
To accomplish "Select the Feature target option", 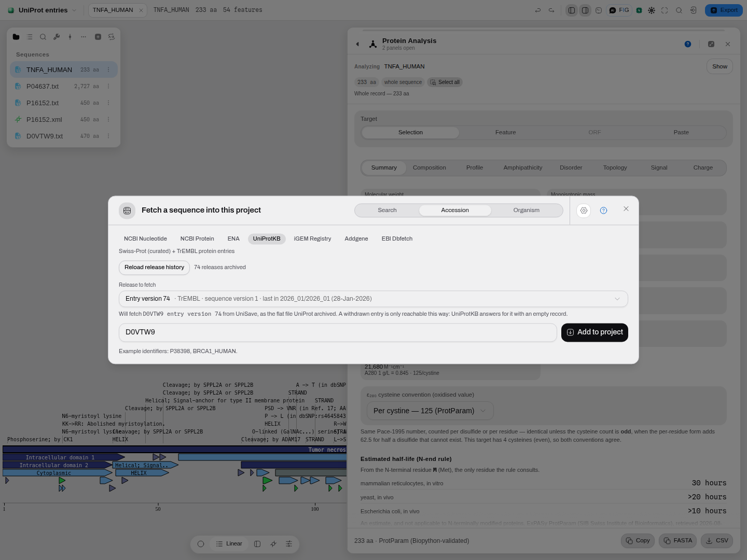I will pyautogui.click(x=506, y=132).
